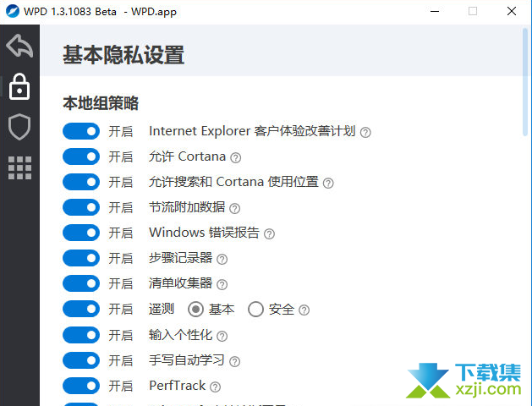Toggle the PerfTrack switch

coord(81,386)
